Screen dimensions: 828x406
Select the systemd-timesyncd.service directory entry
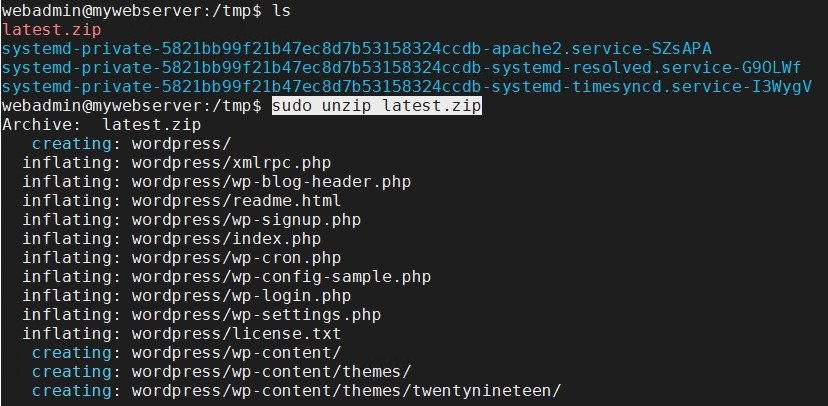click(407, 87)
